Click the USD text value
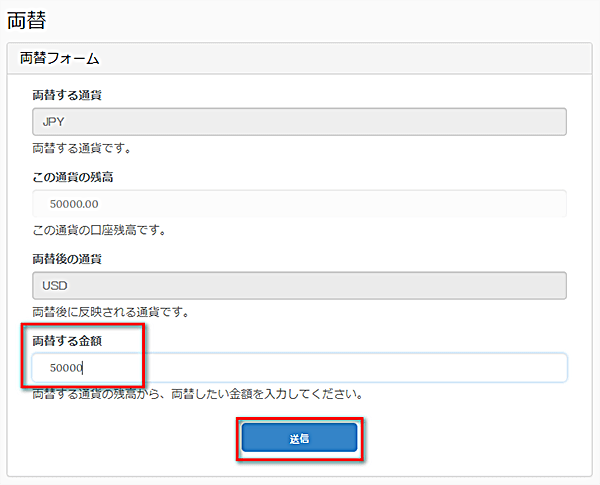The image size is (600, 485). click(x=55, y=286)
